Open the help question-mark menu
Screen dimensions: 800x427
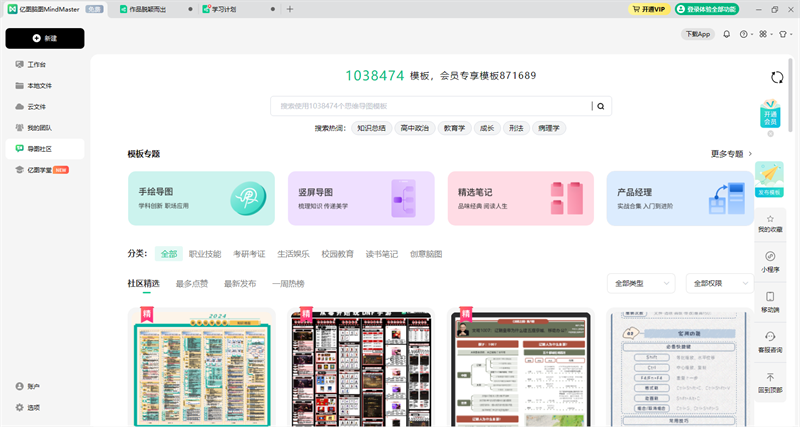click(745, 34)
